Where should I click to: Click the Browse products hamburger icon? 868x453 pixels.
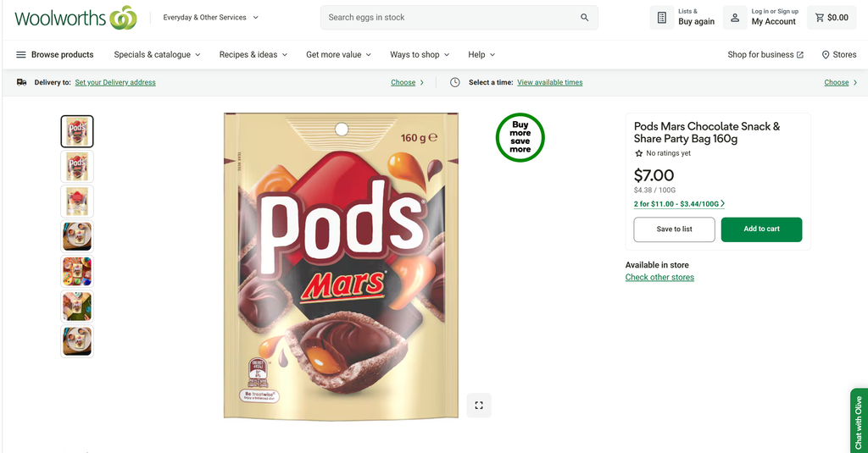tap(21, 55)
